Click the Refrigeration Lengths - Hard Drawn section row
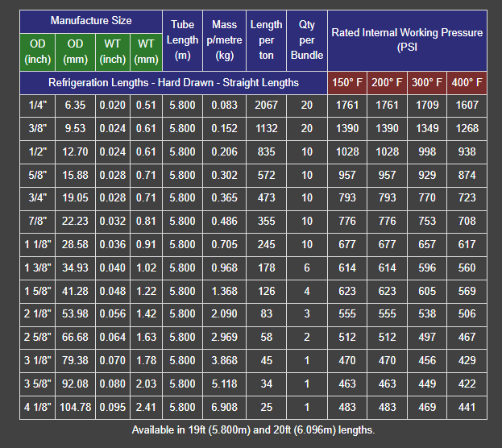Viewport: 502px width, 448px height. (x=173, y=83)
